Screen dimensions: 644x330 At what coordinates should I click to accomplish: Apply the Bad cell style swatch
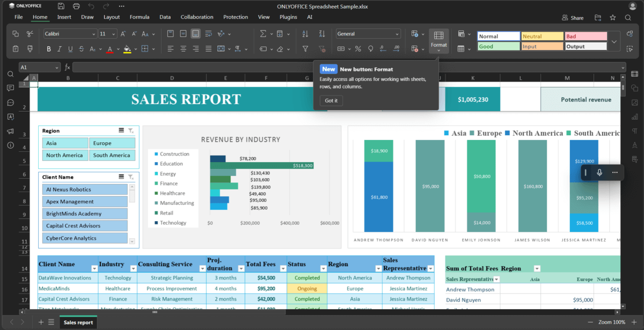tap(586, 36)
